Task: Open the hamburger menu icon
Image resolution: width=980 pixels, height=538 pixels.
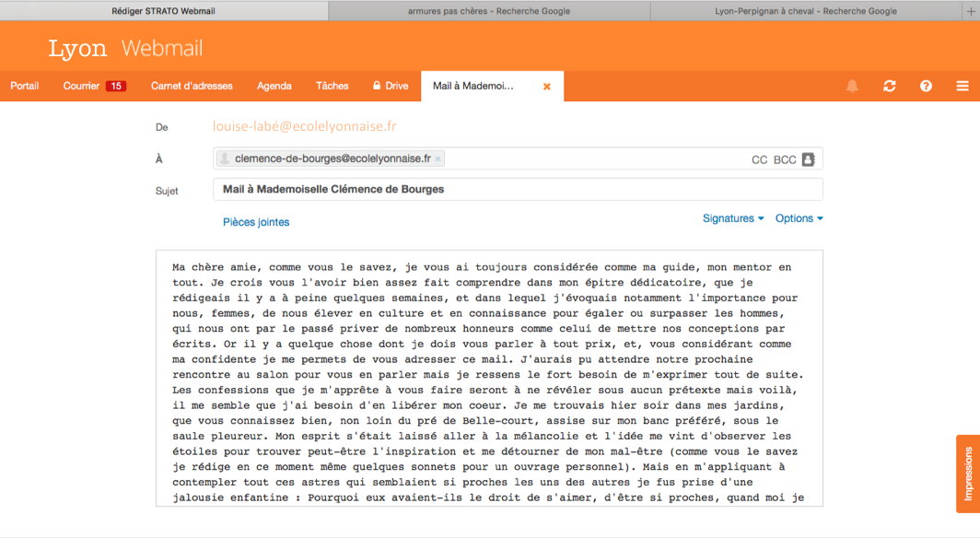Action: 962,87
